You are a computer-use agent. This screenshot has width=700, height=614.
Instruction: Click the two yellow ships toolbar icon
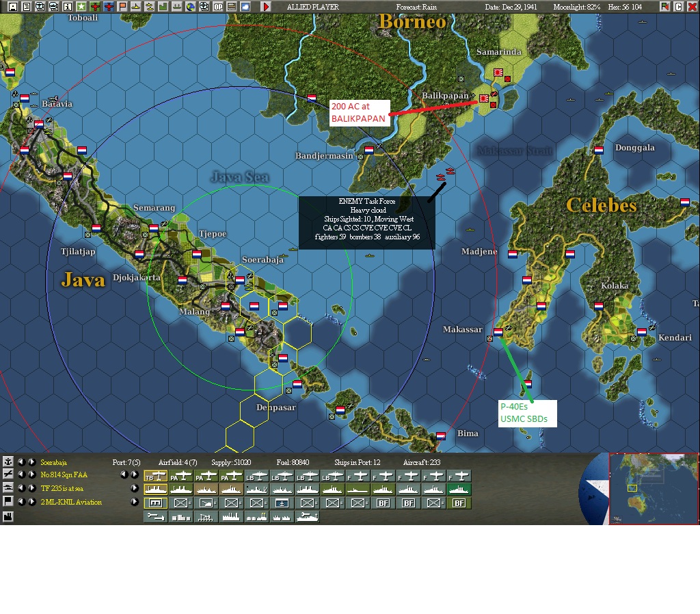point(150,7)
